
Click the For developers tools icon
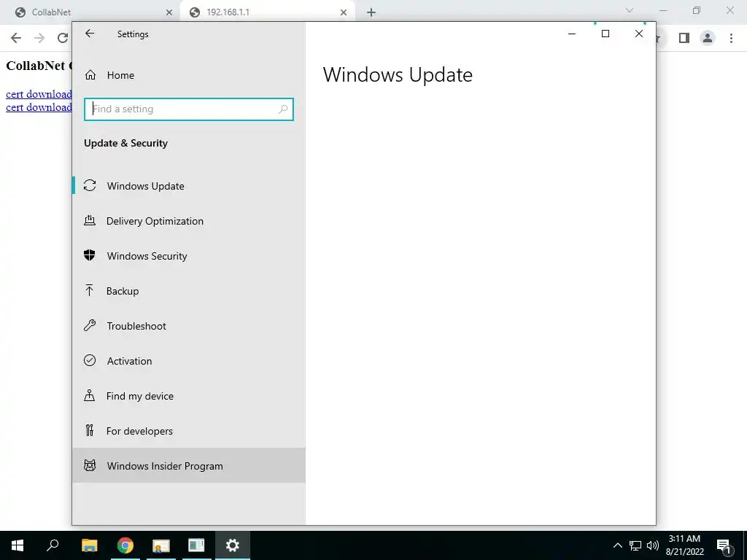coord(90,430)
